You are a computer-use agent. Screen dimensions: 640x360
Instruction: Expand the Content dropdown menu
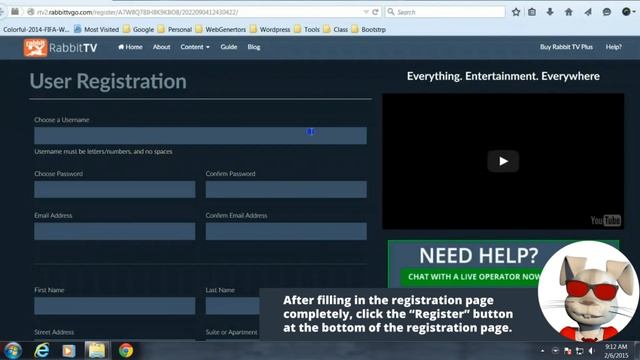[x=195, y=47]
